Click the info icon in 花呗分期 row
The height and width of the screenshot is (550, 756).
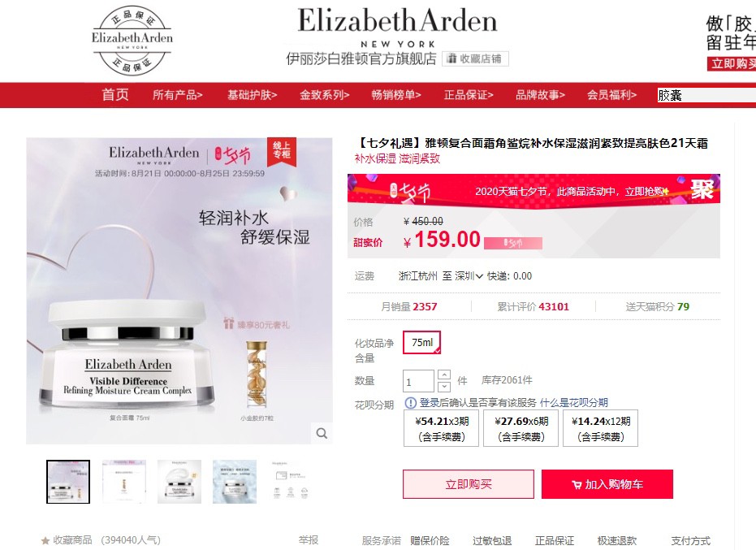[x=410, y=402]
